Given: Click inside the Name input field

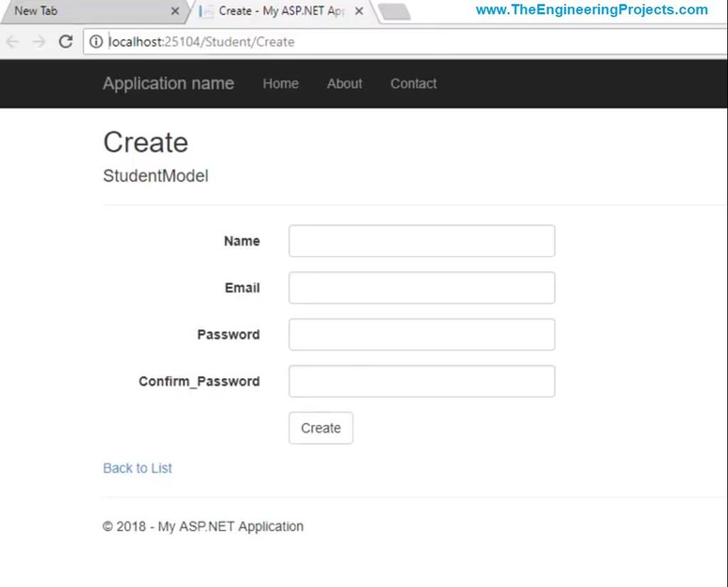Looking at the screenshot, I should click(x=421, y=240).
